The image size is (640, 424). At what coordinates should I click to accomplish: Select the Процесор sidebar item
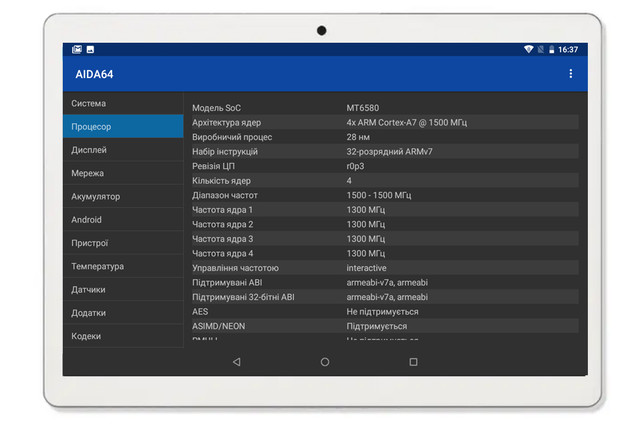(x=123, y=127)
